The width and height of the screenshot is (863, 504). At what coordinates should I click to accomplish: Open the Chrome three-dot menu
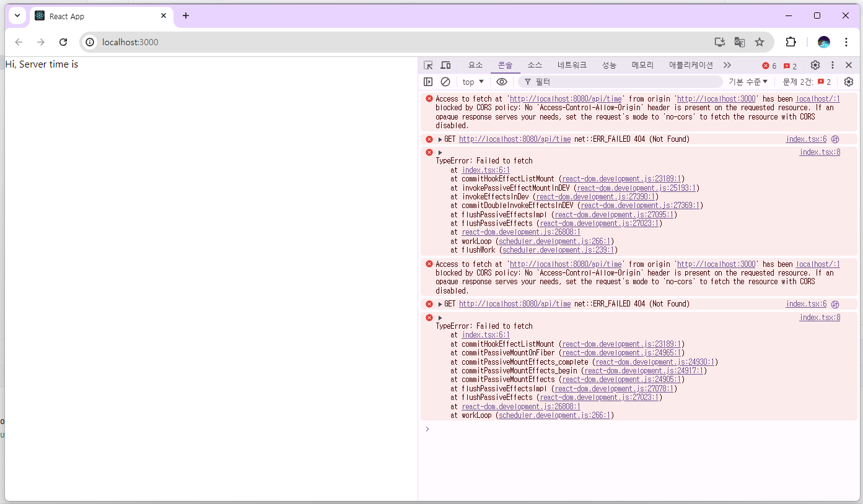[x=846, y=42]
